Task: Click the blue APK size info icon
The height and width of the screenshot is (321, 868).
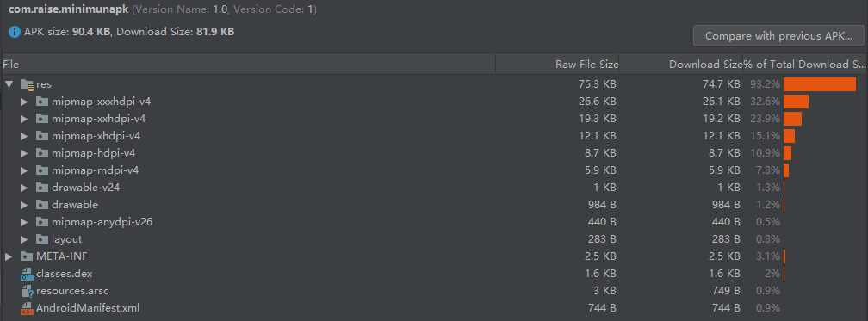Action: point(15,32)
